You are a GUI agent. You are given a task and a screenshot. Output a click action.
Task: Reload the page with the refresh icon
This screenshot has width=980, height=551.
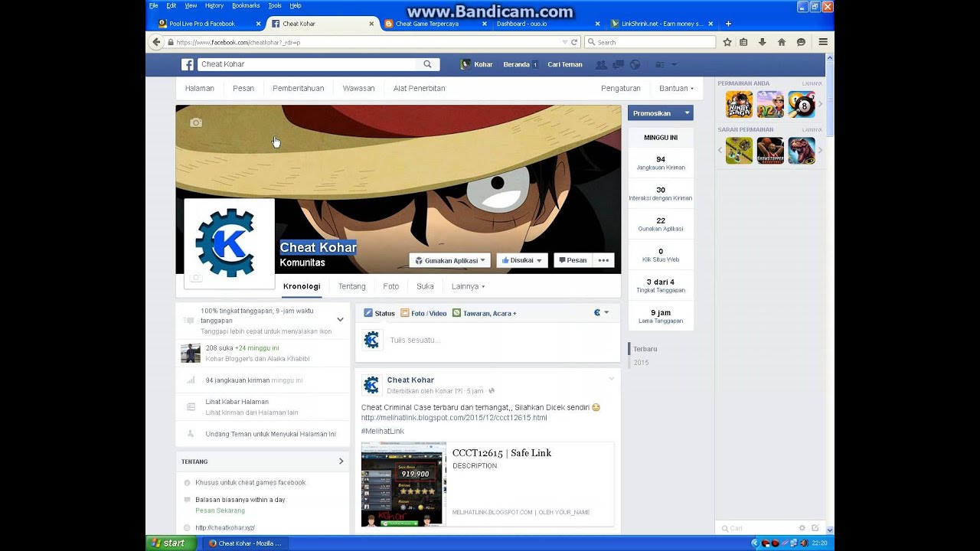[x=574, y=42]
